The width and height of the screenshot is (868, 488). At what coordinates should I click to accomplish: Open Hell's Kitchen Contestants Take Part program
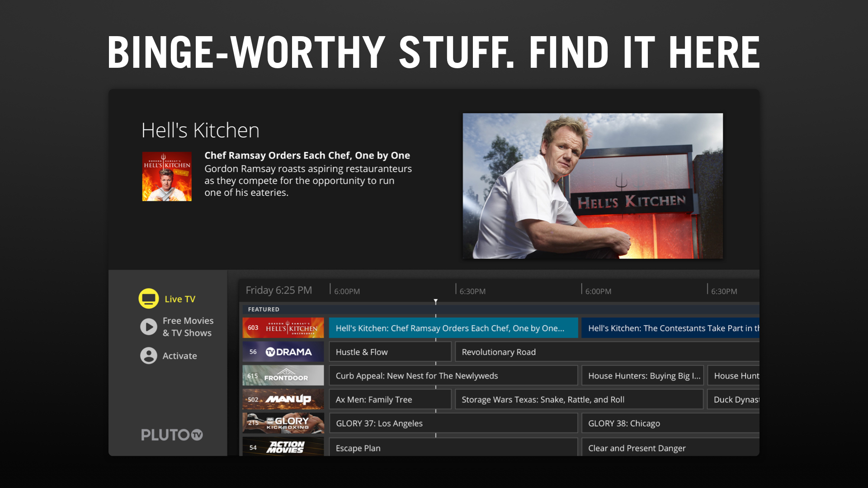click(x=670, y=328)
